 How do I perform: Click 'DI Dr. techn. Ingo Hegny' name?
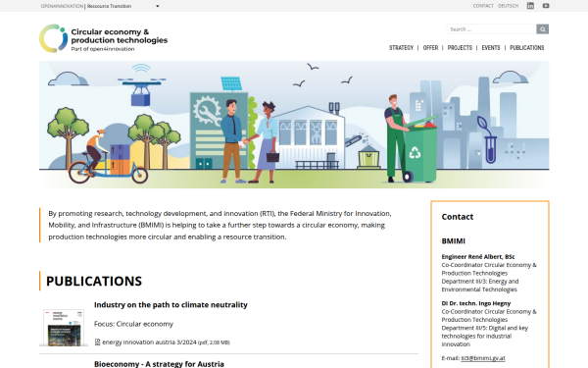pos(476,303)
